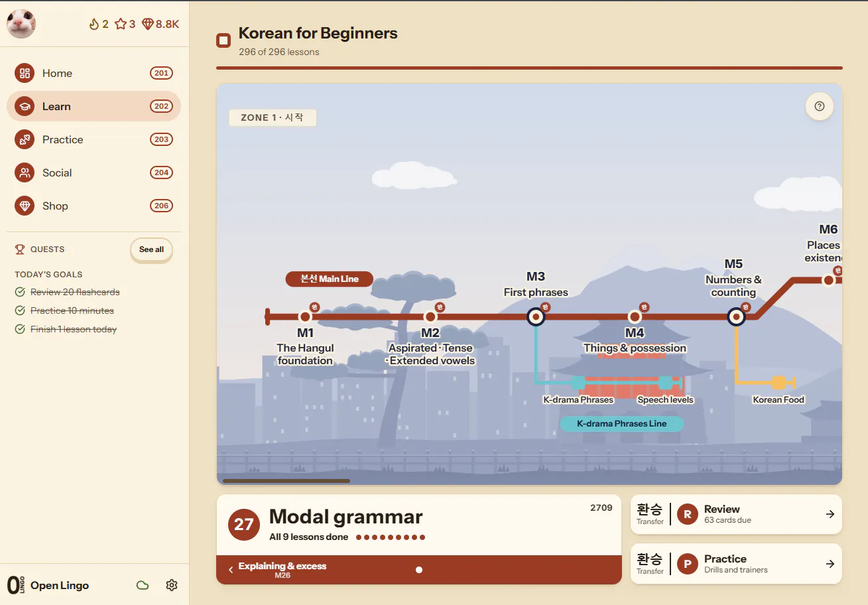Click the number 27 module badge

click(244, 525)
